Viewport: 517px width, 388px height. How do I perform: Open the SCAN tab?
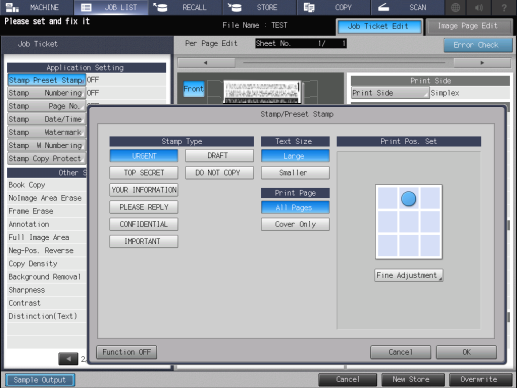pos(408,7)
